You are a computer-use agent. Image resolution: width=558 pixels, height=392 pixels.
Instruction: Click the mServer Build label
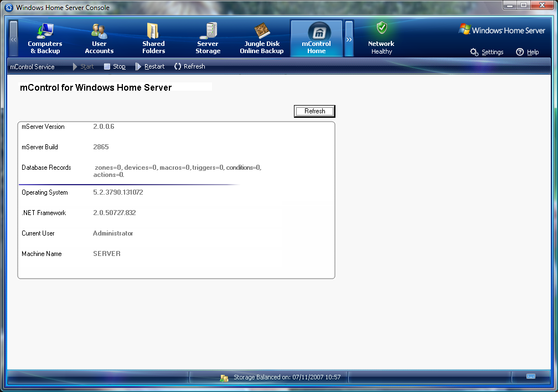[39, 147]
